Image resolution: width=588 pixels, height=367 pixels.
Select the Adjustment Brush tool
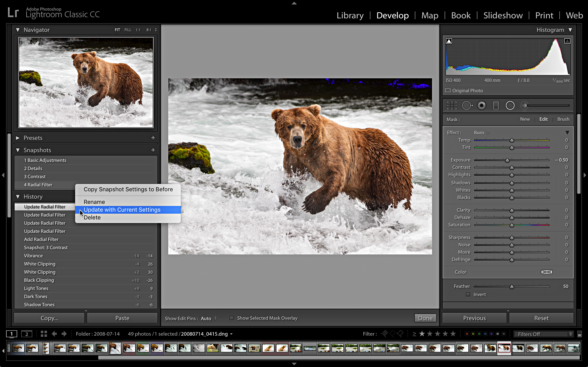click(524, 105)
